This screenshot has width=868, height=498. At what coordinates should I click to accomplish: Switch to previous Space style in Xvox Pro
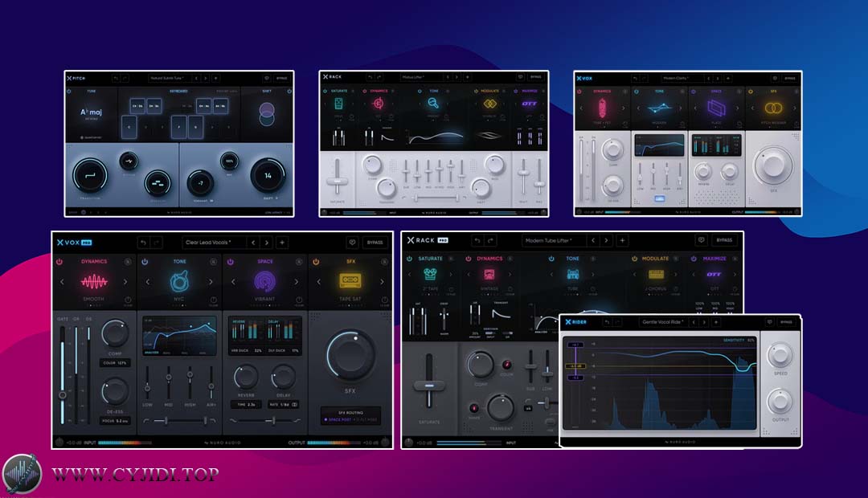[x=233, y=282]
